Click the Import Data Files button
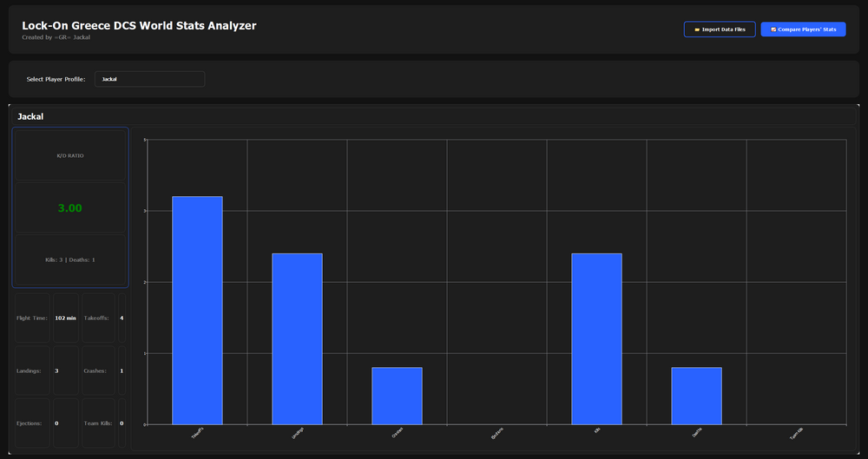868x459 pixels. pos(720,30)
